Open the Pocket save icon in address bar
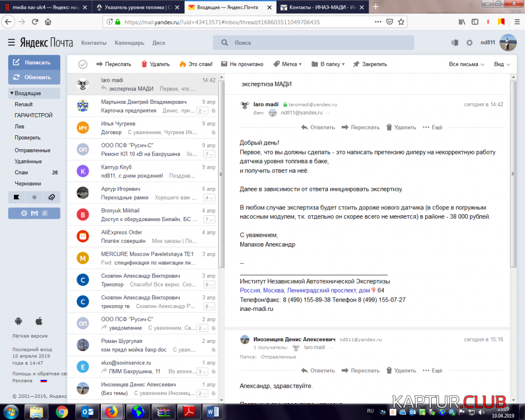525x420 pixels. pos(390,22)
